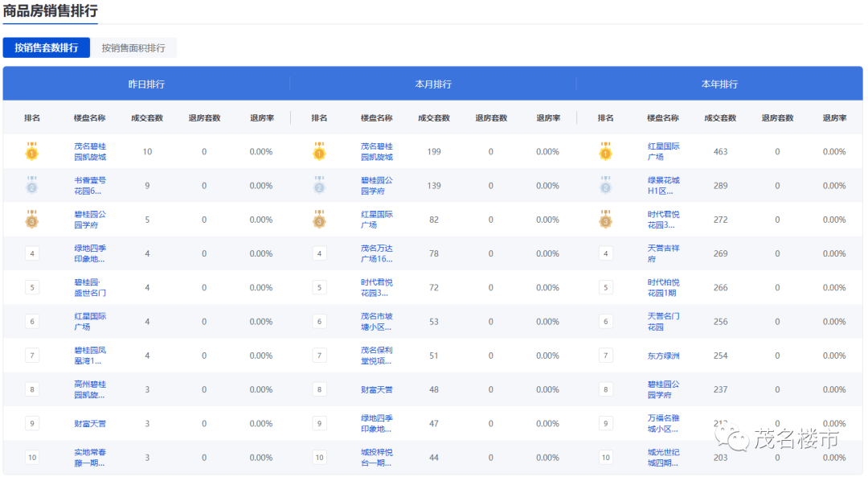Image resolution: width=868 pixels, height=477 pixels.
Task: Click silver medal icon in 本月排行 column
Action: pyautogui.click(x=319, y=186)
